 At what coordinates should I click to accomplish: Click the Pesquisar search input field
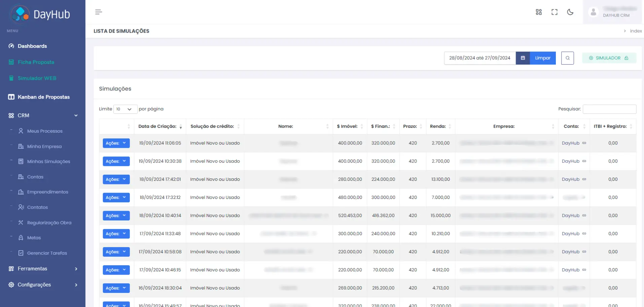pos(609,109)
